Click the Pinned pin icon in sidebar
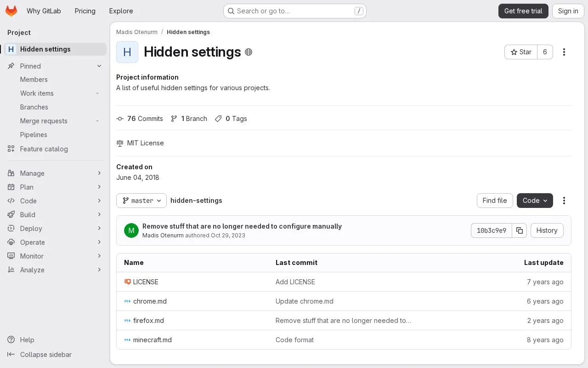 click(11, 66)
